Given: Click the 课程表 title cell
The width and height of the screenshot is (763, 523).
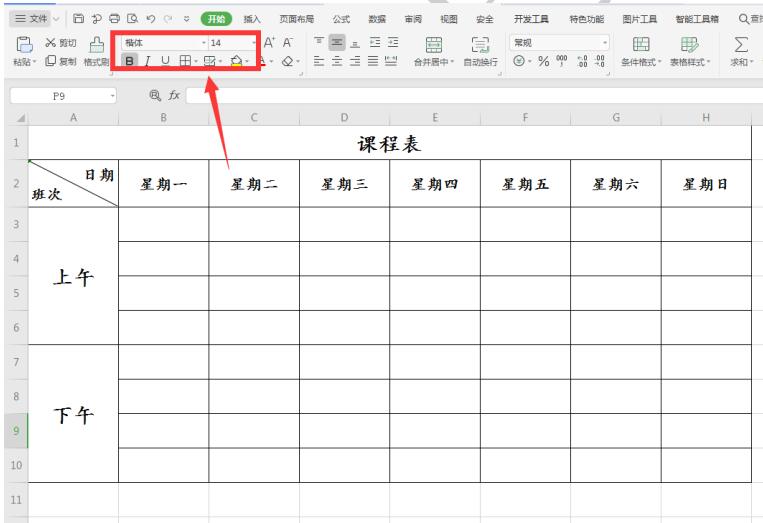Looking at the screenshot, I should coord(390,143).
